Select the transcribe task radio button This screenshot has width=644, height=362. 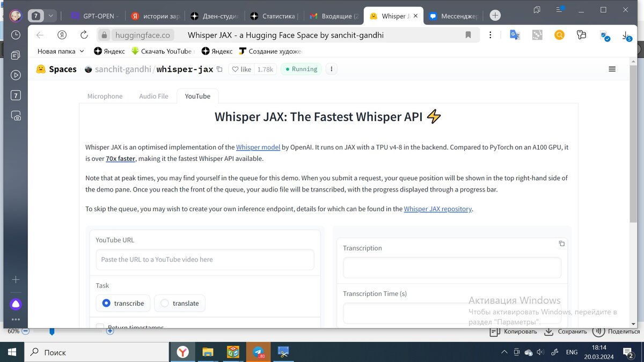point(106,303)
